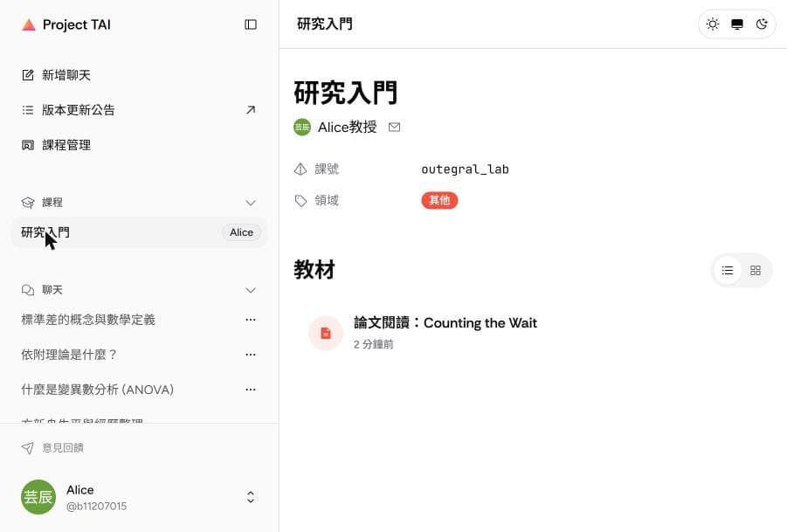Click the tag icon next to 領域
Screen dimensions: 787x532
click(x=300, y=201)
